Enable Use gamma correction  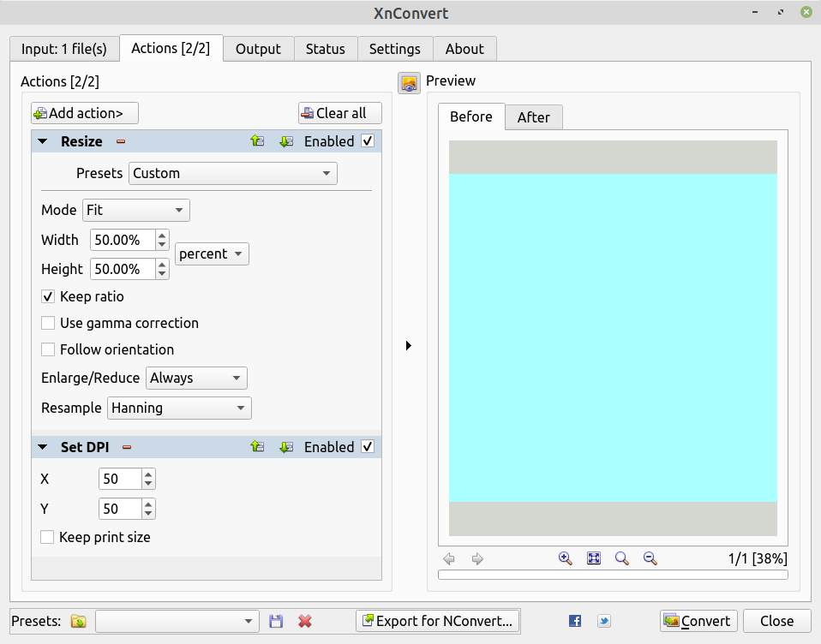coord(49,324)
